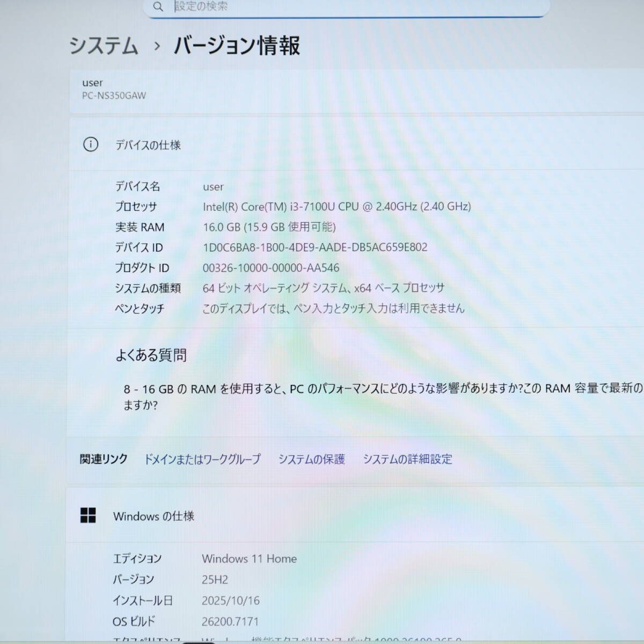Select the プロダクト ID value 00326-10000

point(271,268)
